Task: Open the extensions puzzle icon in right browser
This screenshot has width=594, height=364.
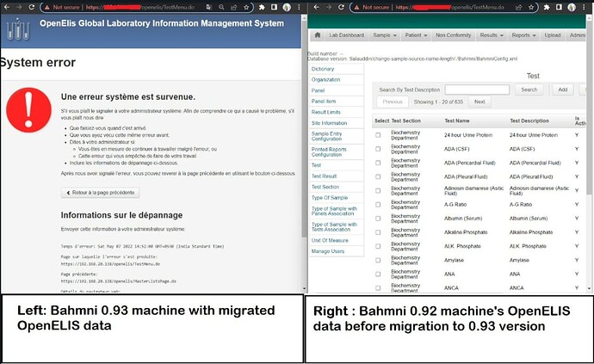Action: [547, 7]
